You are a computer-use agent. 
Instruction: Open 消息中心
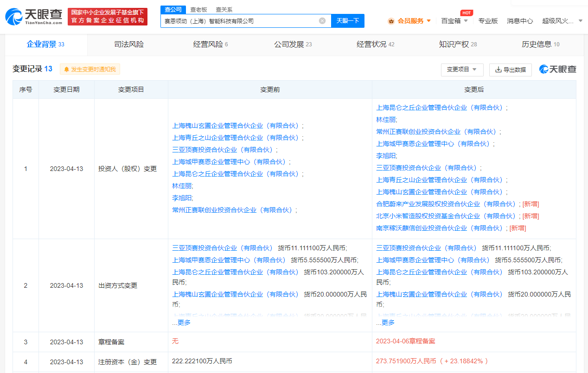point(519,21)
